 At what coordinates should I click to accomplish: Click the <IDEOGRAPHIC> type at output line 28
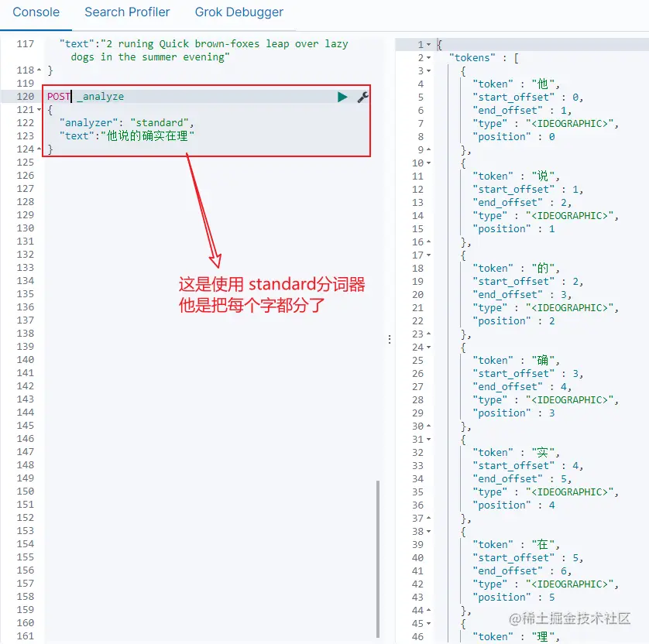[x=569, y=400]
